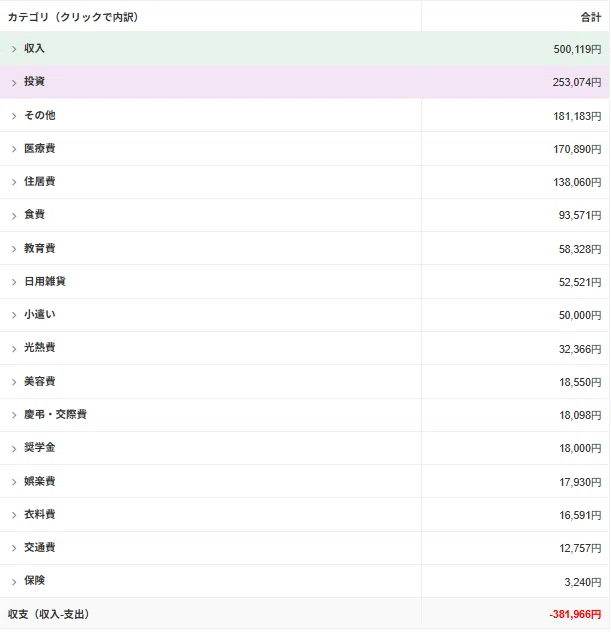Expand the 美容費 chevron
Image resolution: width=611 pixels, height=632 pixels.
tap(14, 382)
